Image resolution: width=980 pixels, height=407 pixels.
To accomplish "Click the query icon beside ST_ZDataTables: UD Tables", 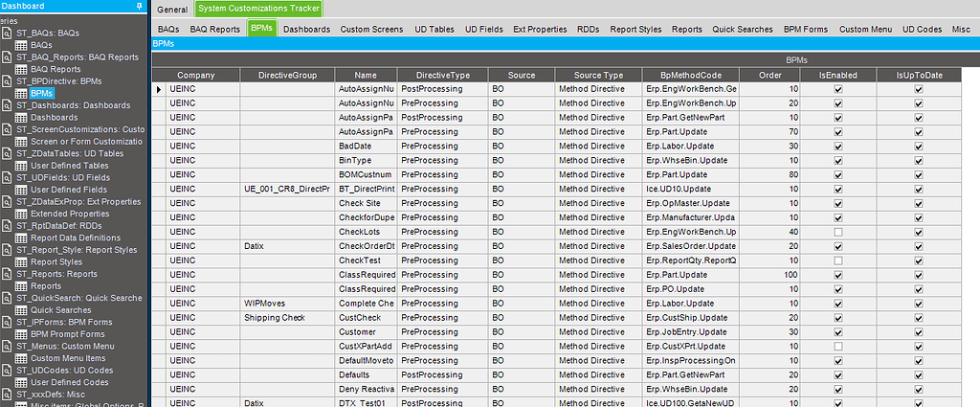I will point(7,153).
